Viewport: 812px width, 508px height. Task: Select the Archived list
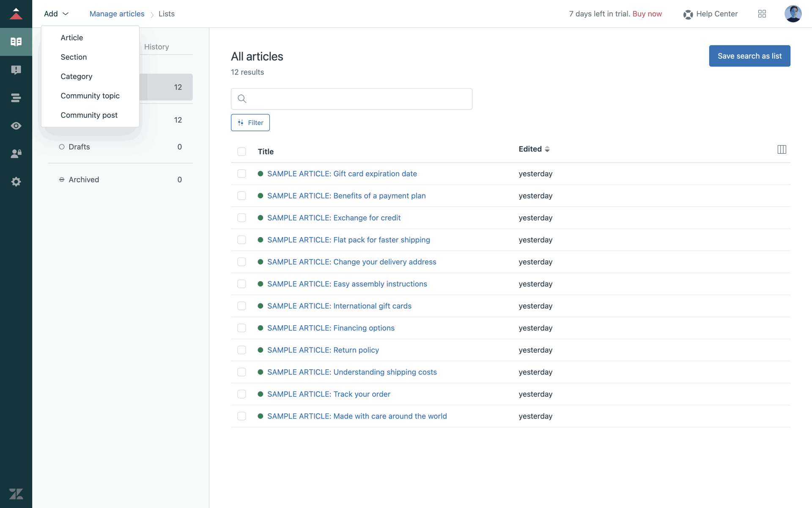coord(121,179)
